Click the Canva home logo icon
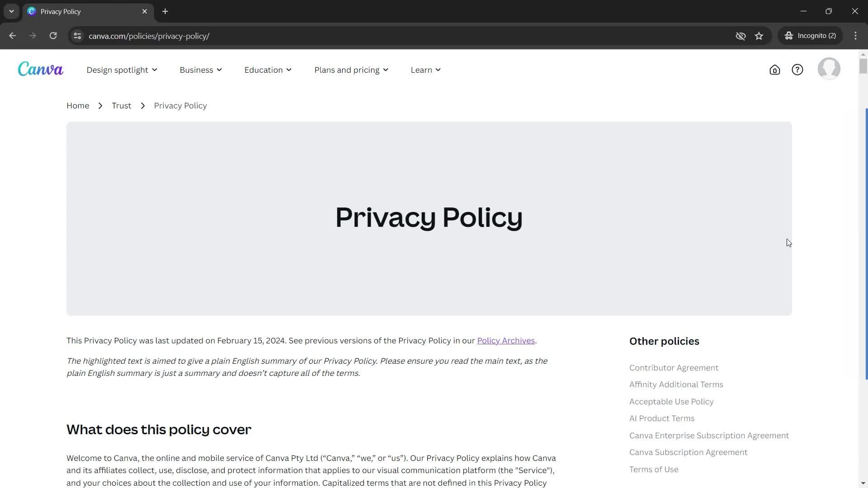The height and width of the screenshot is (488, 868). pyautogui.click(x=40, y=69)
